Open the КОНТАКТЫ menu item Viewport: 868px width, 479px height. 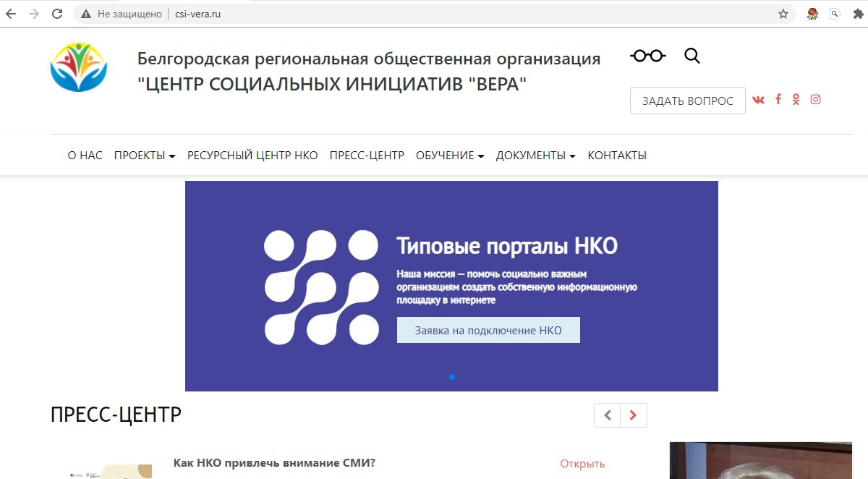(x=617, y=156)
